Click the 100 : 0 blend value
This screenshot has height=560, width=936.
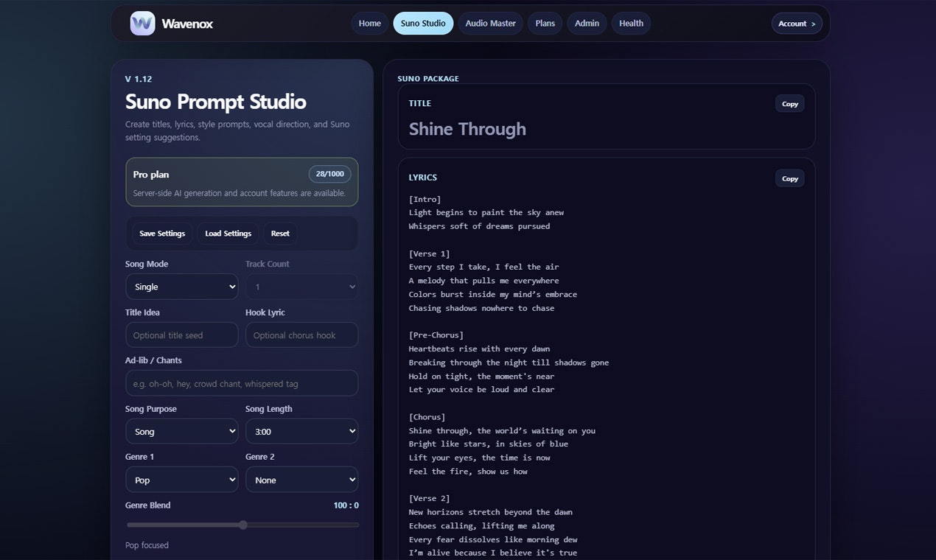click(x=346, y=505)
